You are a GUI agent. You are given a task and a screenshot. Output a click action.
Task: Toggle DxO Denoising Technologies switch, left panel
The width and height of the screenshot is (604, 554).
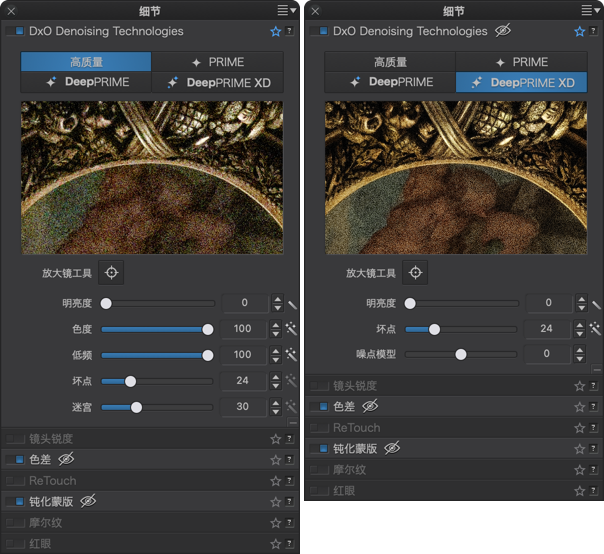[x=15, y=31]
